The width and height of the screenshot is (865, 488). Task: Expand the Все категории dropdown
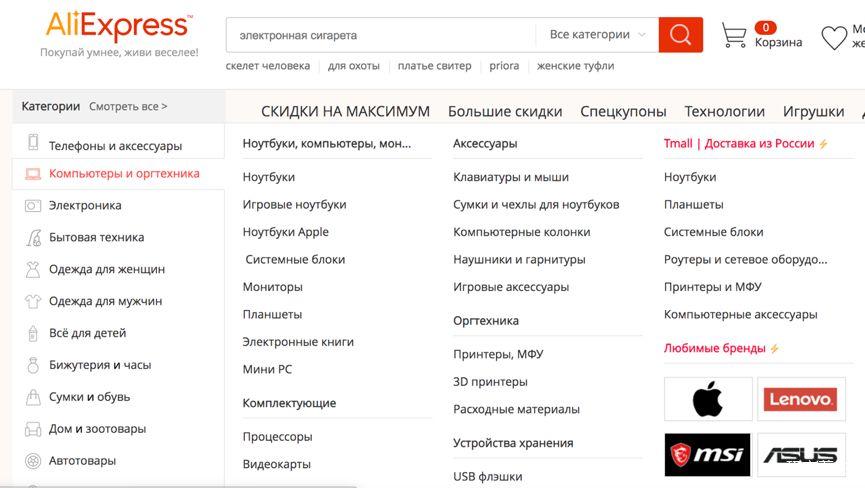597,35
